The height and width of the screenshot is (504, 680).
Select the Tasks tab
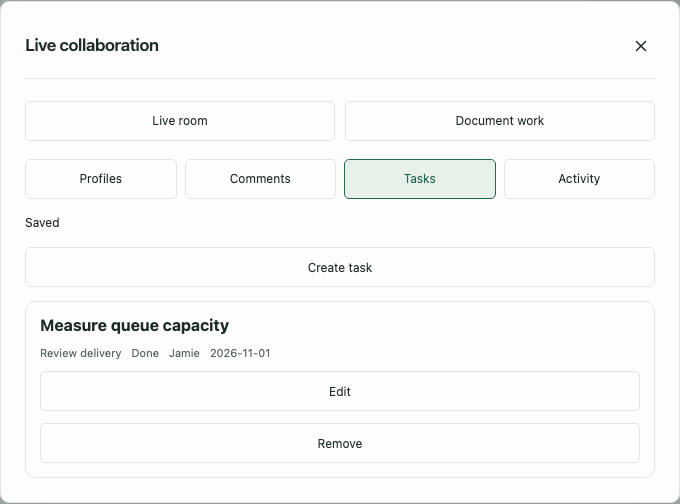[420, 179]
